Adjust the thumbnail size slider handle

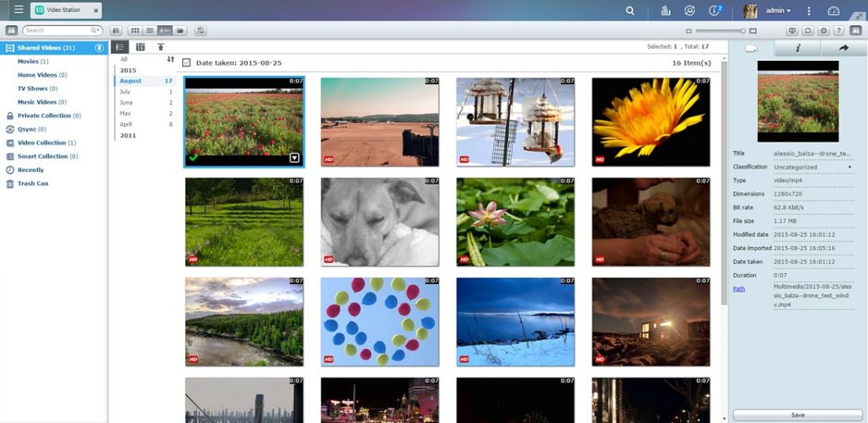(743, 31)
